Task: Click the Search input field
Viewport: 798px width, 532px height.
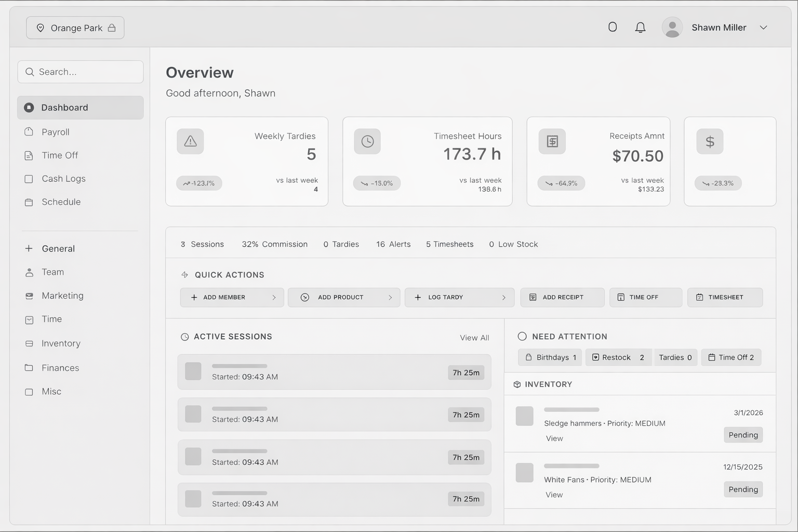Action: click(81, 72)
